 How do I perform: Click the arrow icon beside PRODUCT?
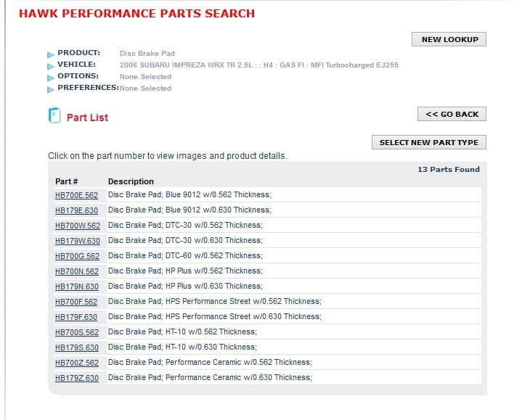(51, 54)
